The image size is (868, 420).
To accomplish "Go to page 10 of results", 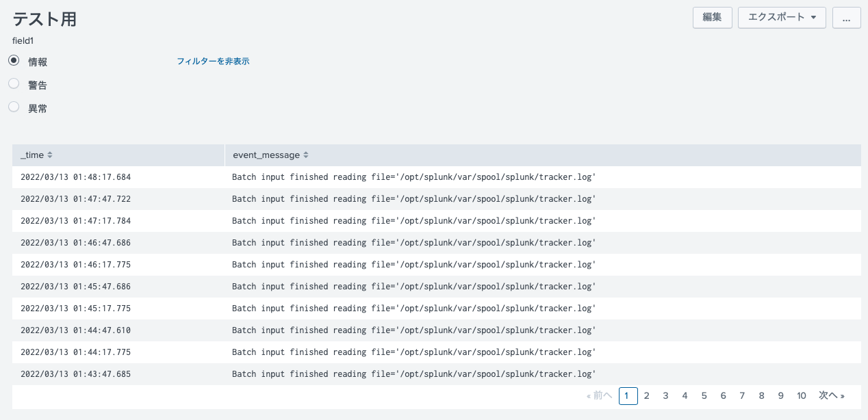I will coord(802,395).
